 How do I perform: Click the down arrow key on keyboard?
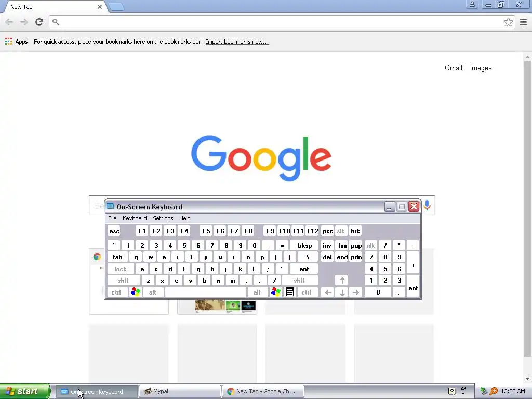click(342, 292)
